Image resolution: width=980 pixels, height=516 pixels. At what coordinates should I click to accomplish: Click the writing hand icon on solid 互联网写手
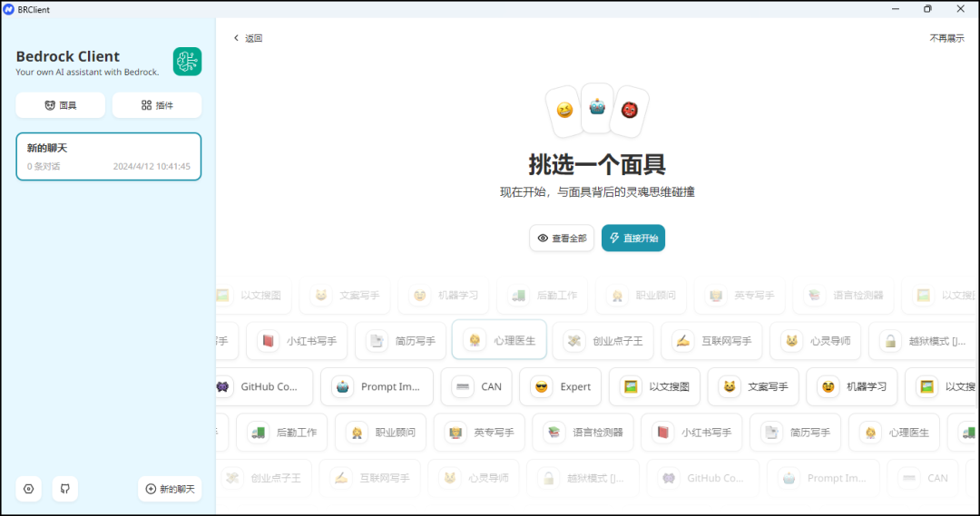(682, 340)
